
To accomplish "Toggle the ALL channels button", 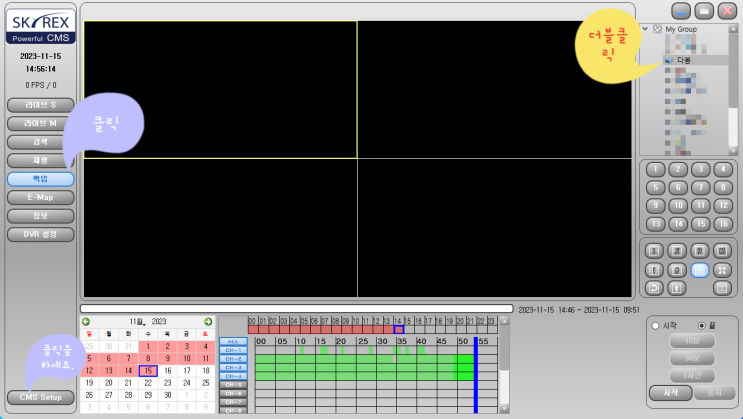I will 233,341.
